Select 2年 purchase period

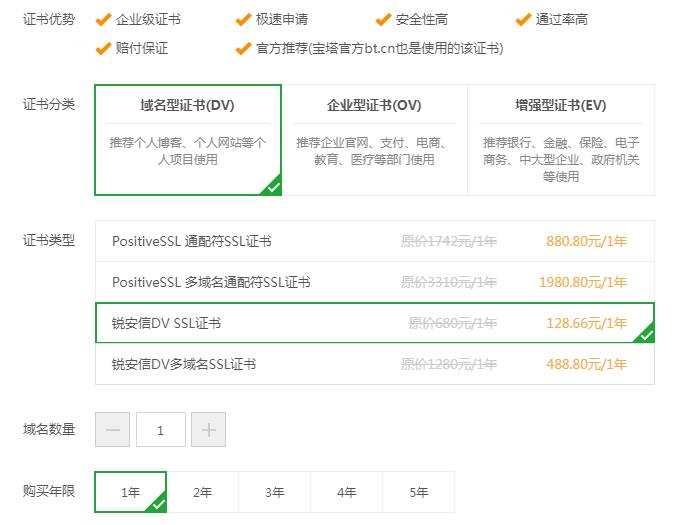pos(203,492)
